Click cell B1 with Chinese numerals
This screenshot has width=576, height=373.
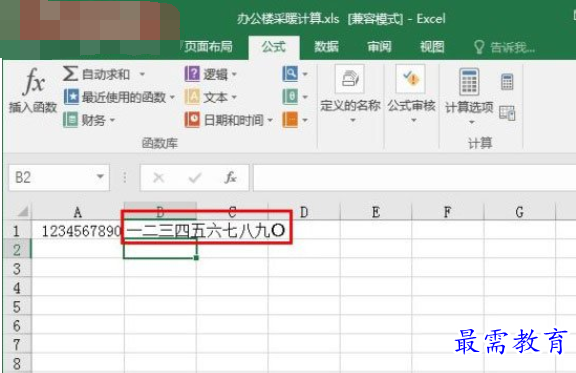click(161, 231)
